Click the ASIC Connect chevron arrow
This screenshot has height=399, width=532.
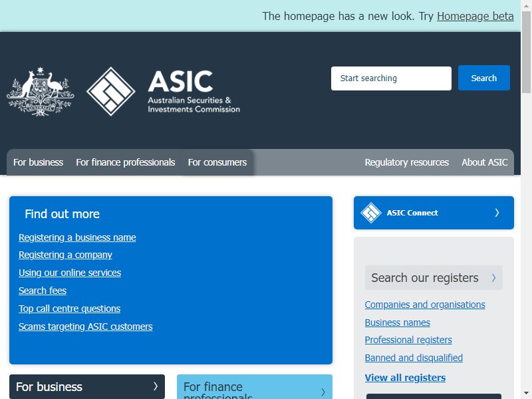point(497,213)
